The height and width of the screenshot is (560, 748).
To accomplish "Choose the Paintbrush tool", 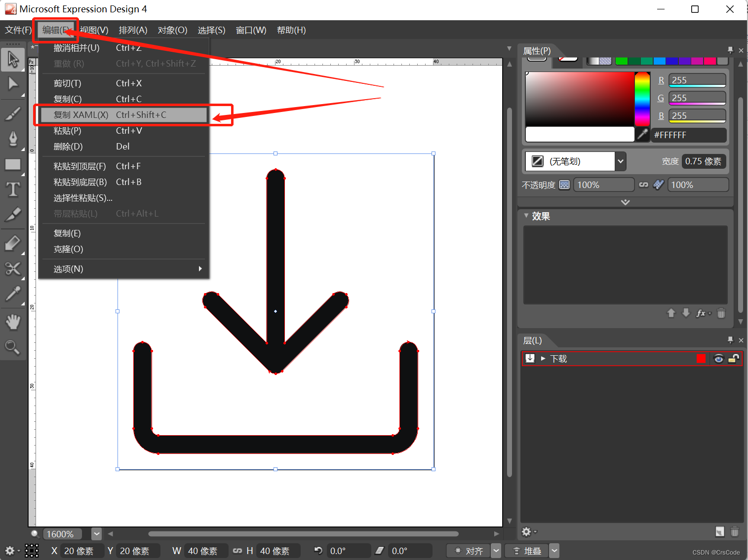I will [x=13, y=114].
